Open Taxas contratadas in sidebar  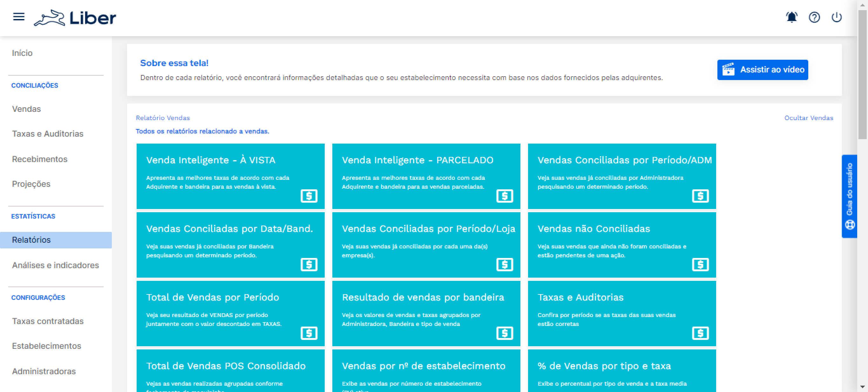[48, 321]
